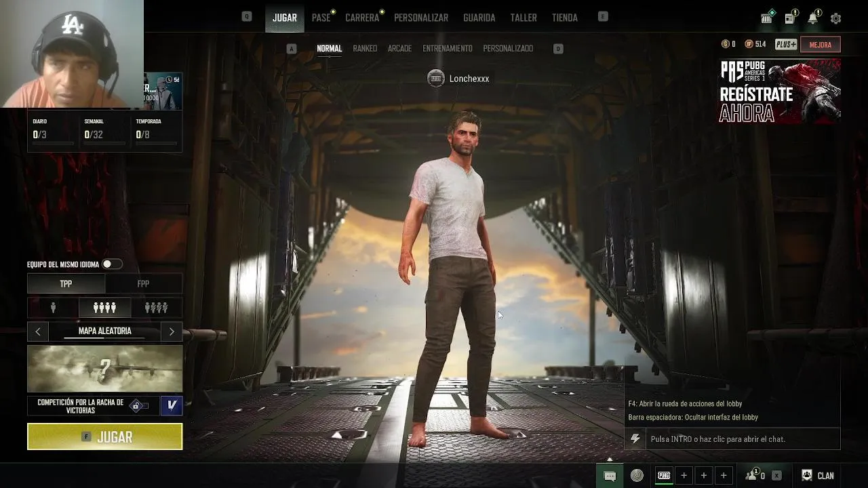The height and width of the screenshot is (488, 868).
Task: Click the Q key hint icon
Action: 247,17
